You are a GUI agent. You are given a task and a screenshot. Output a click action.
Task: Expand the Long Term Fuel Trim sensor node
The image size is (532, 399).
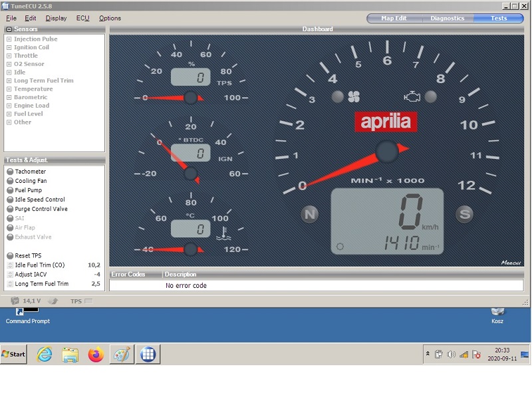(9, 80)
